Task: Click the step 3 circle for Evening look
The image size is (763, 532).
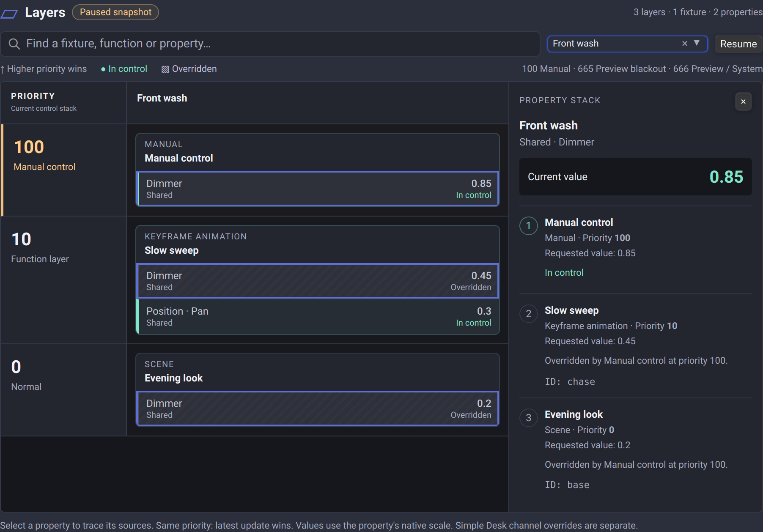Action: (x=529, y=418)
